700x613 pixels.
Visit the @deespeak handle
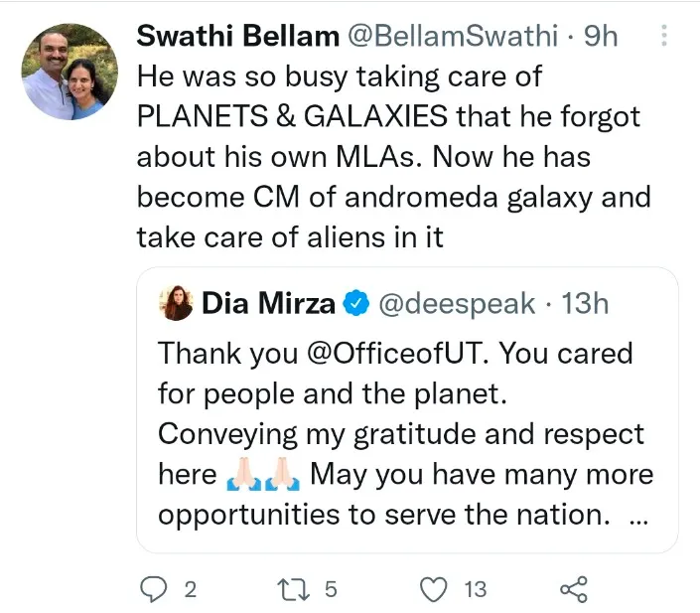point(457,304)
